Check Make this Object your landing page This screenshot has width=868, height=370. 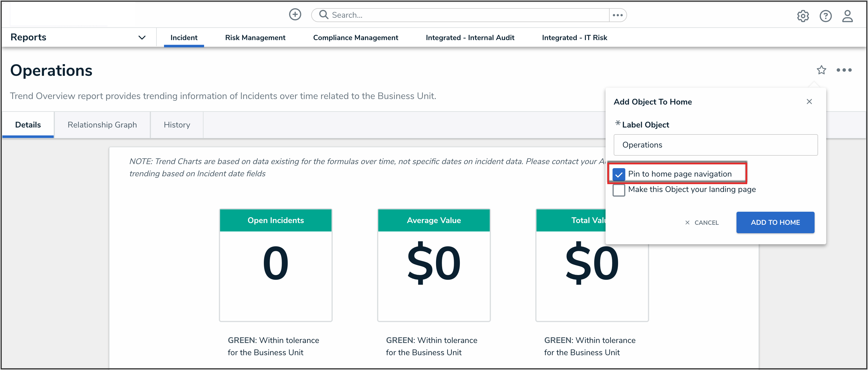619,190
